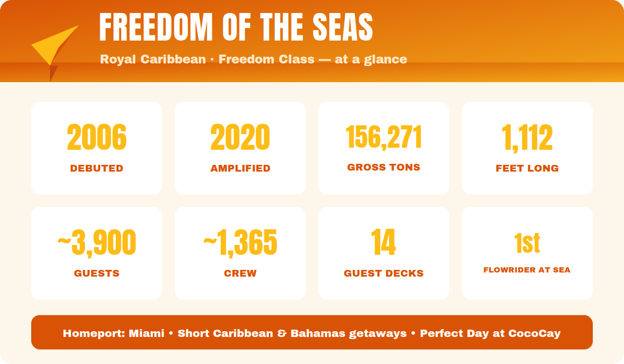This screenshot has width=624, height=364.
Task: Choose the 14 Guest Decks card
Action: [384, 253]
